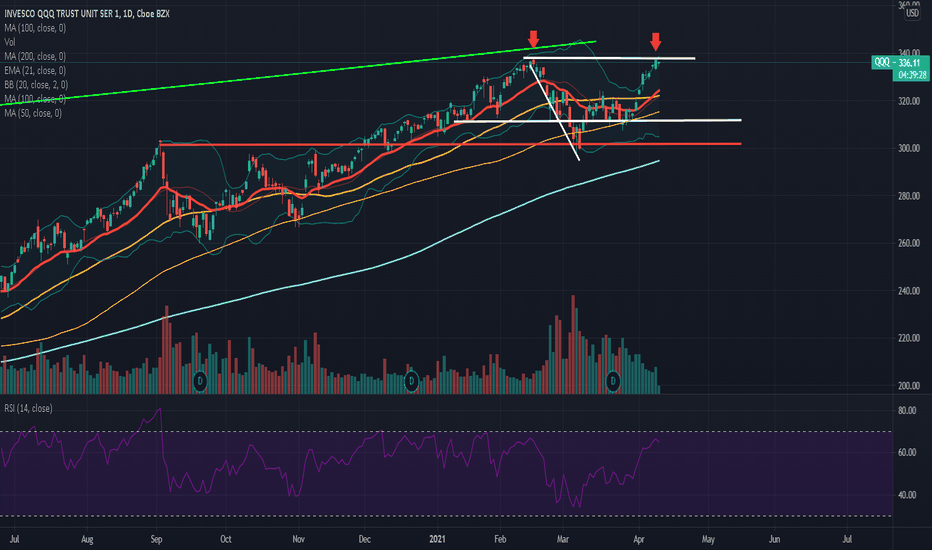Select the MA (50, close, 0) indicator label
The image size is (932, 550).
coord(33,113)
